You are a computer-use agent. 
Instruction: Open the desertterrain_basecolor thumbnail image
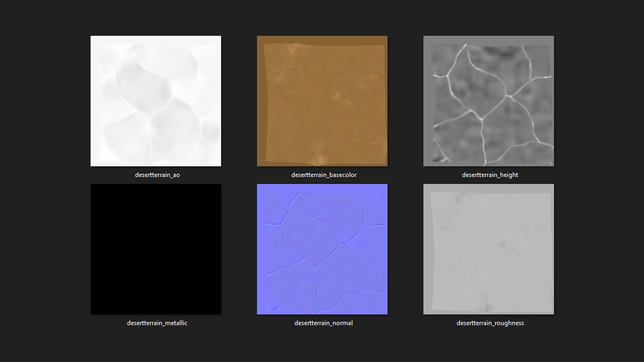(x=322, y=101)
